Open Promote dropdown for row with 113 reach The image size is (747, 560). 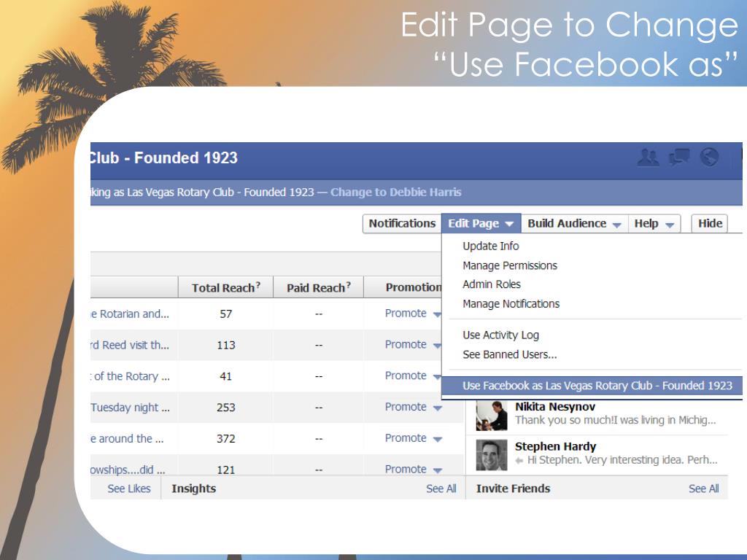pos(413,345)
